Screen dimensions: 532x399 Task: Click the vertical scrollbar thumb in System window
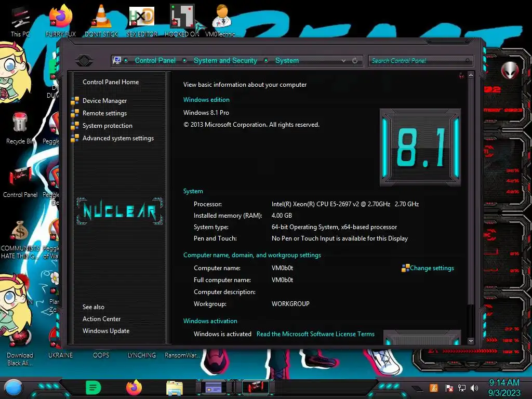tap(471, 192)
